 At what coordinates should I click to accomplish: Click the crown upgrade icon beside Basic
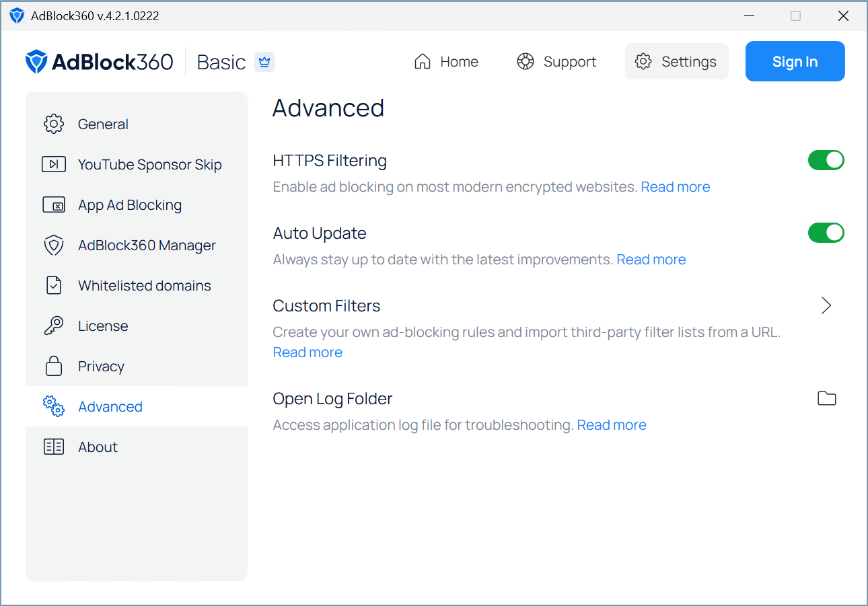264,62
